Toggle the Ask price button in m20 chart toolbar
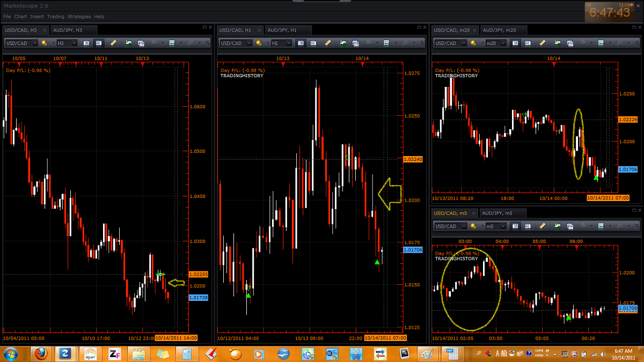 (528, 43)
